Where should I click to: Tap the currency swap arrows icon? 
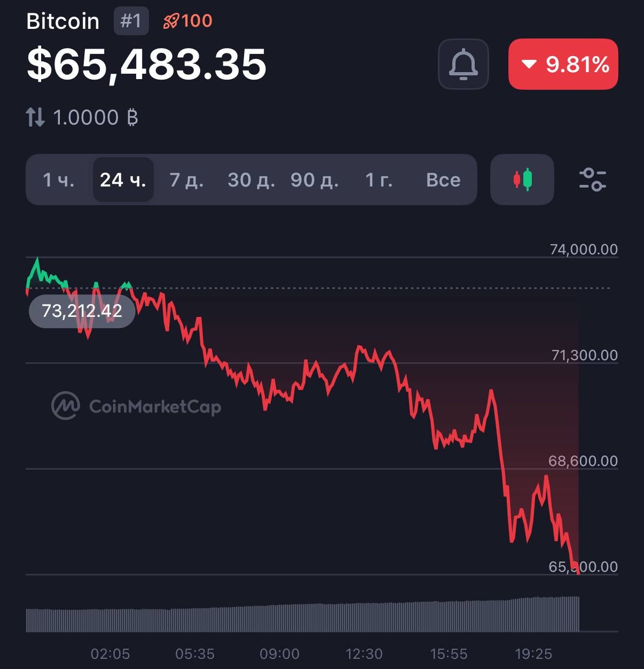[35, 117]
